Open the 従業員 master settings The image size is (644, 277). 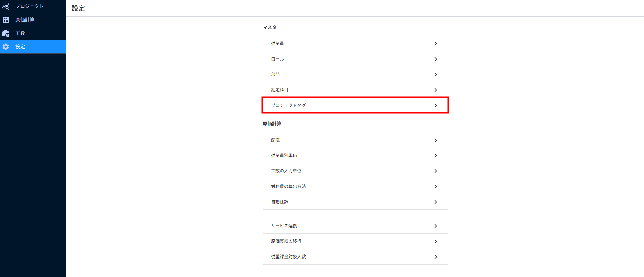pyautogui.click(x=355, y=44)
